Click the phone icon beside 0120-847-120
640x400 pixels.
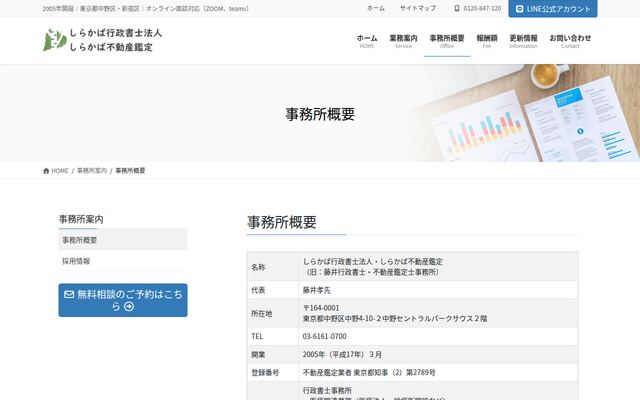pyautogui.click(x=457, y=8)
